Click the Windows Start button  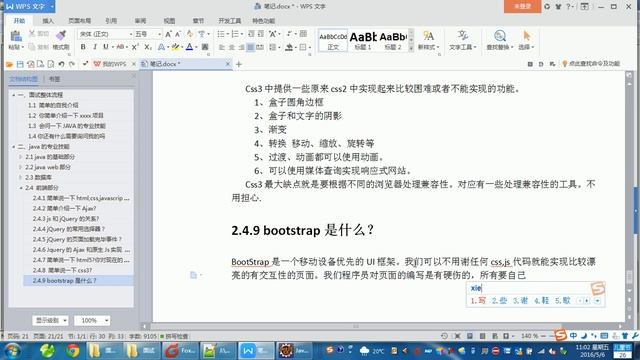click(x=12, y=351)
